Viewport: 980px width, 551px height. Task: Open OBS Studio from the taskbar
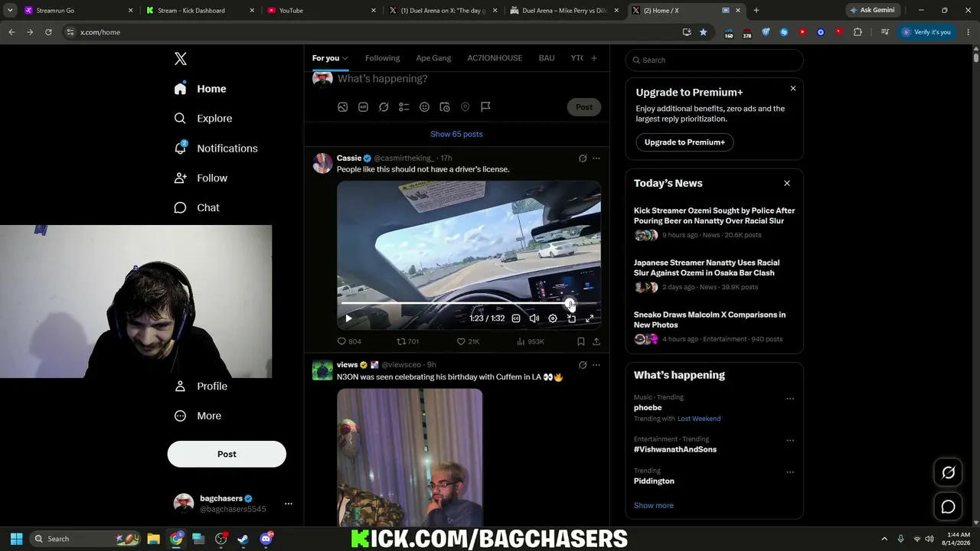coord(221,539)
